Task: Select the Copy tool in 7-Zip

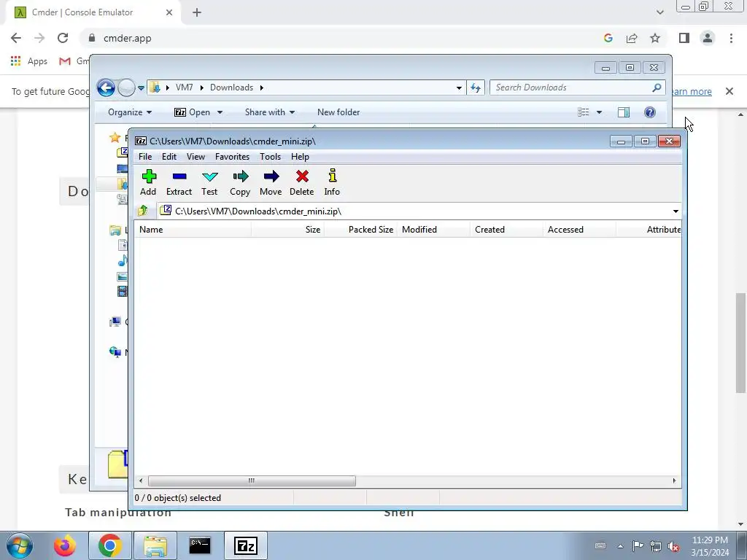Action: (240, 182)
